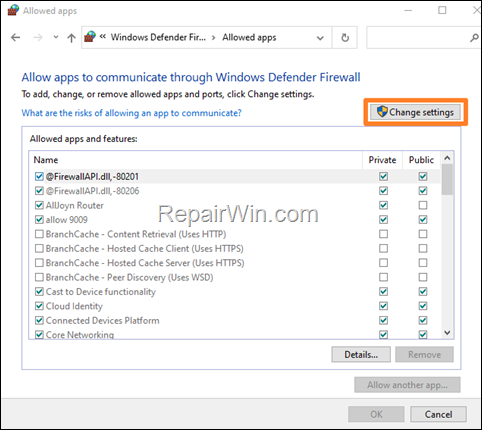Enable BranchCache Hosted Cache Server name checkbox

pyautogui.click(x=39, y=263)
